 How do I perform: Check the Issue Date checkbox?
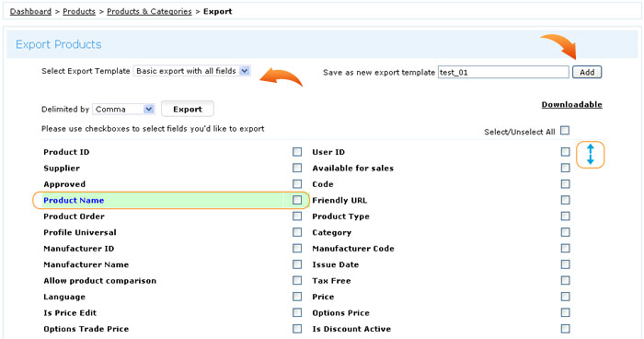(x=566, y=264)
